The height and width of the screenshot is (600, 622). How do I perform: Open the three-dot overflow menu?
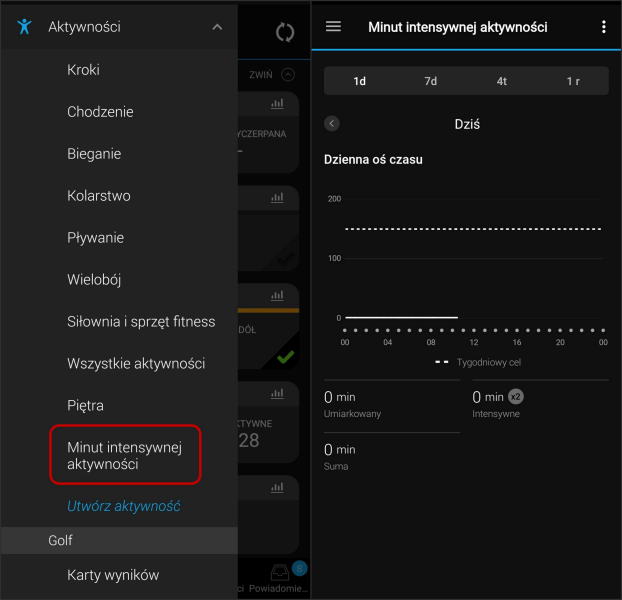tap(603, 27)
